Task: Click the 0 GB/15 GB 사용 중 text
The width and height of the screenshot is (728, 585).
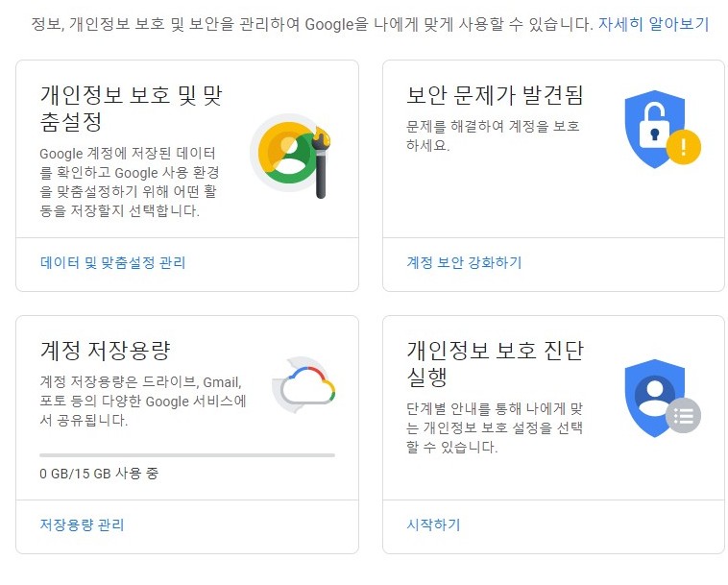Action: point(99,474)
